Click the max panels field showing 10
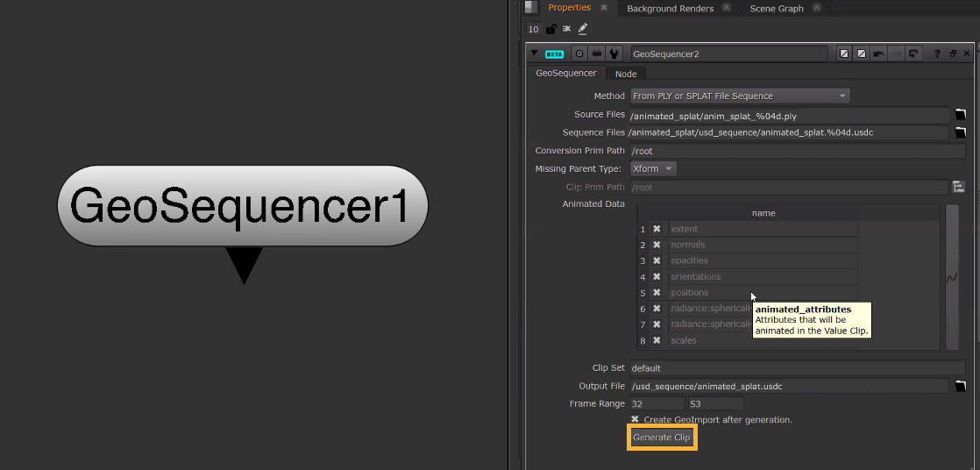Screen dimensions: 980x470 coord(533,29)
